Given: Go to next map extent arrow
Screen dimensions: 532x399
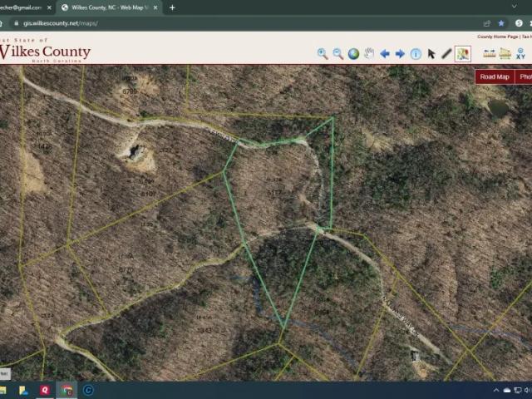Looking at the screenshot, I should click(x=400, y=54).
